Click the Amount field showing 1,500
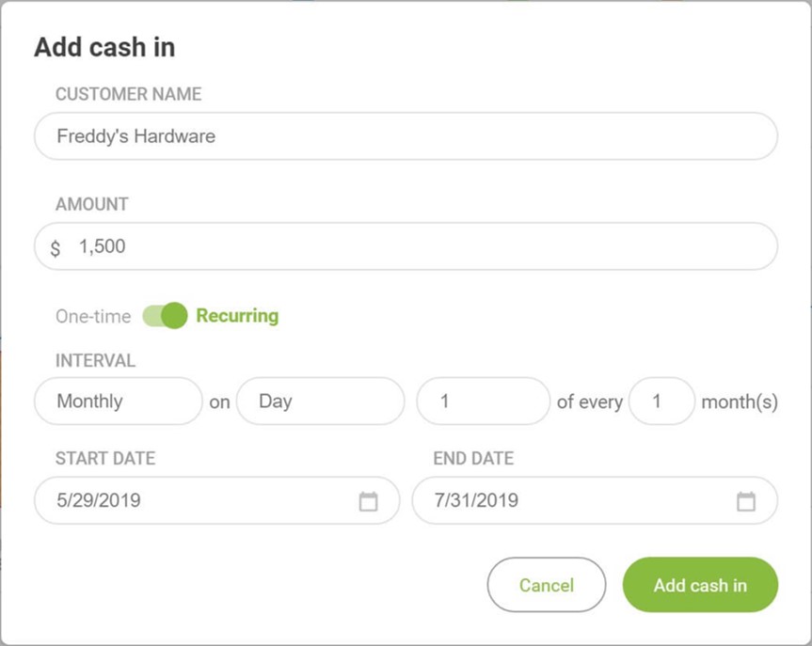 406,246
